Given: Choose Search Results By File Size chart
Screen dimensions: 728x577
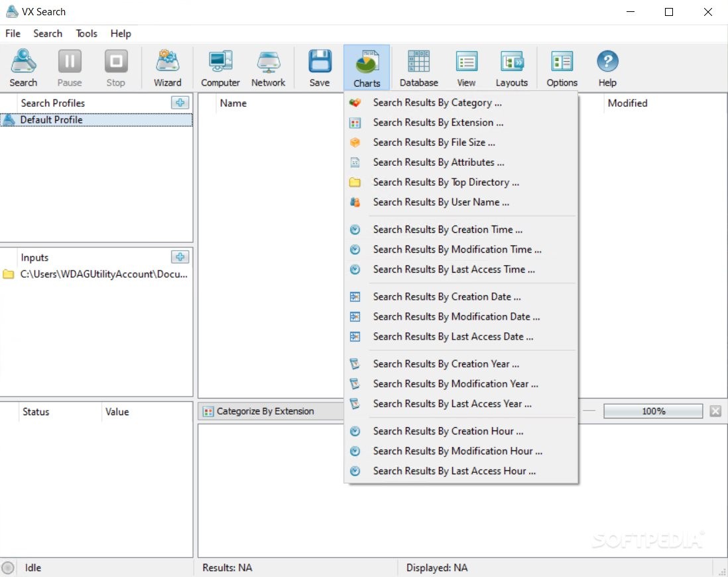Looking at the screenshot, I should [461, 143].
